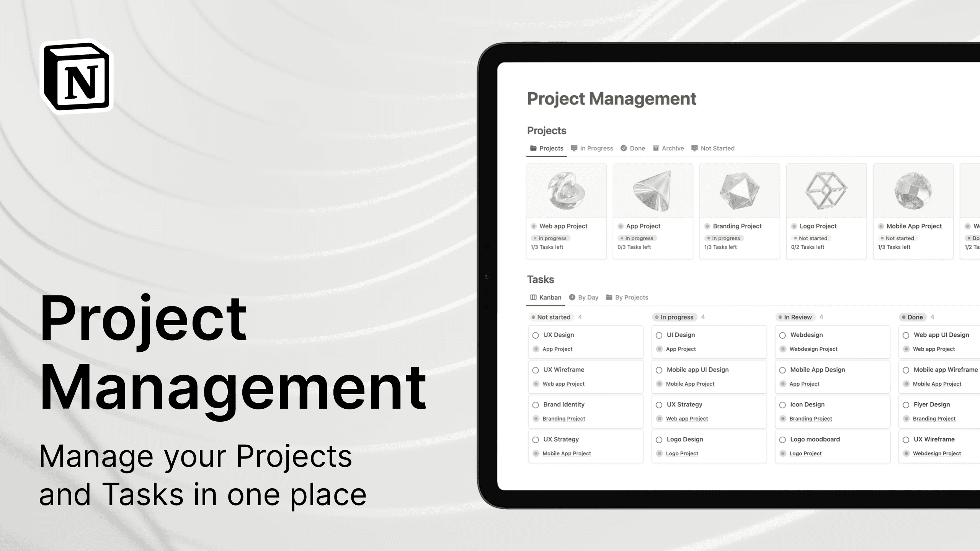Click the In Progress tab icon
This screenshot has height=551, width=980.
[x=573, y=147]
